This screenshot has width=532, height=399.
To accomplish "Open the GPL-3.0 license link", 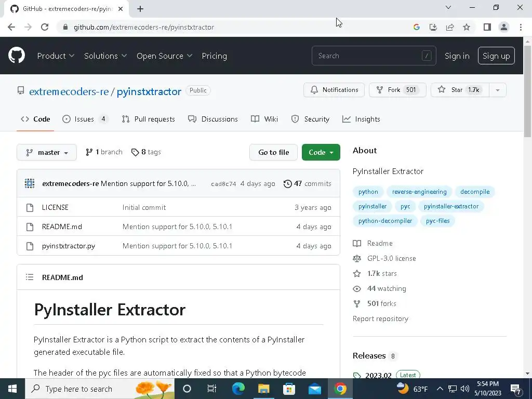I will [x=392, y=259].
